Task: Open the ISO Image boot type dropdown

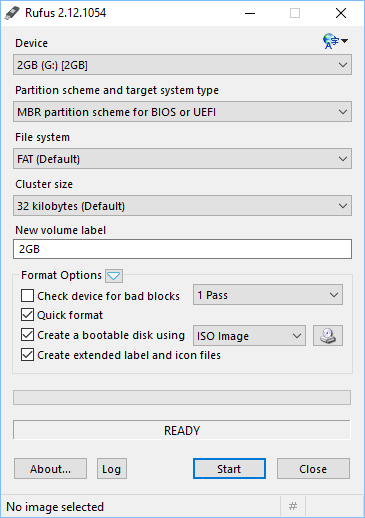Action: click(249, 336)
